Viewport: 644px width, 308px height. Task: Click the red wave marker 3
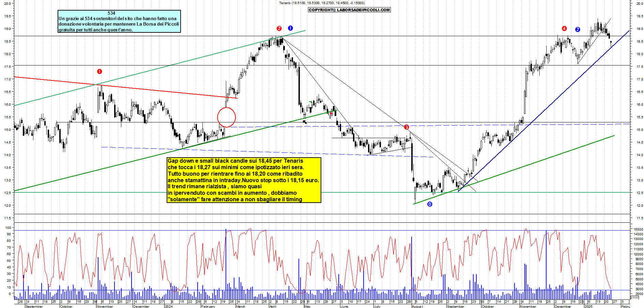(407, 127)
